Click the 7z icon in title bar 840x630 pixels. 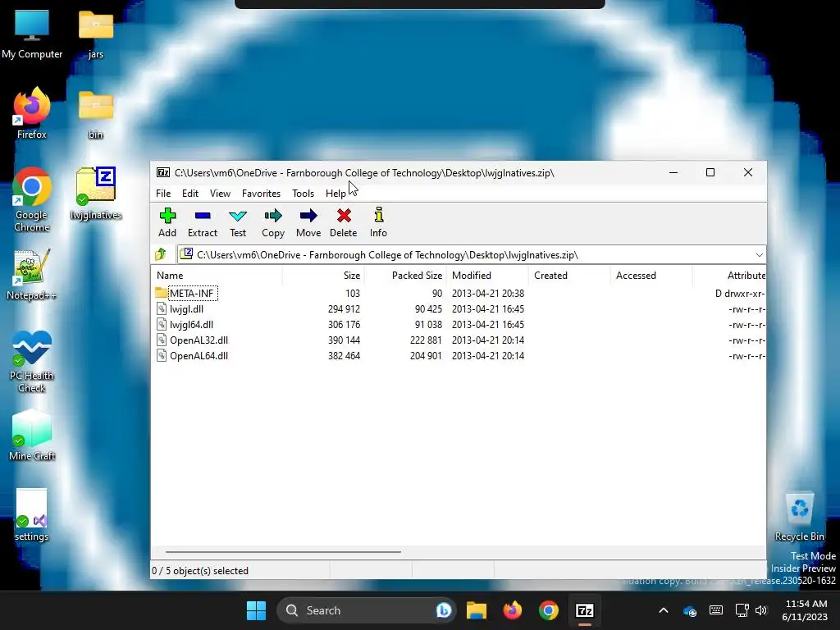click(x=163, y=172)
